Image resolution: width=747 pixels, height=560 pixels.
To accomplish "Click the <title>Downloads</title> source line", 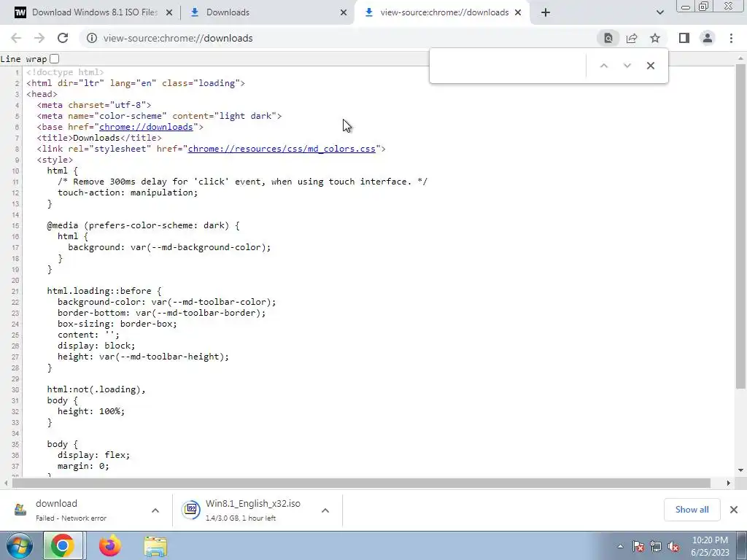I will (99, 138).
